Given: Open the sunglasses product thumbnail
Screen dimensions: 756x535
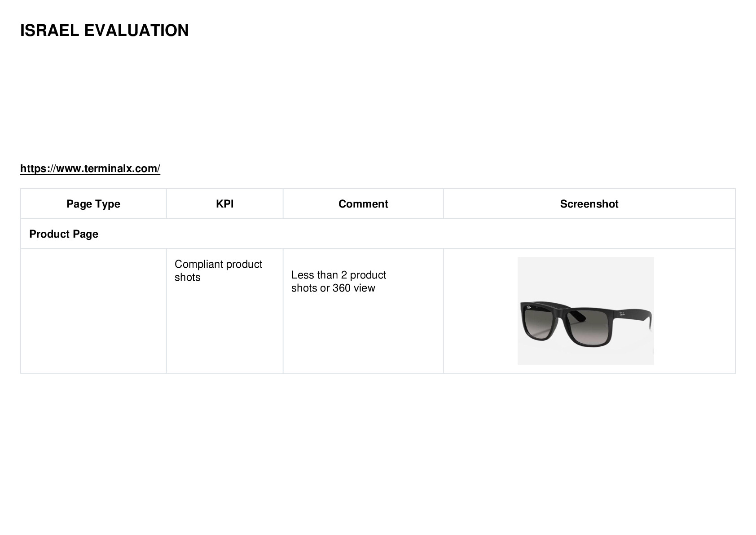Looking at the screenshot, I should [585, 311].
